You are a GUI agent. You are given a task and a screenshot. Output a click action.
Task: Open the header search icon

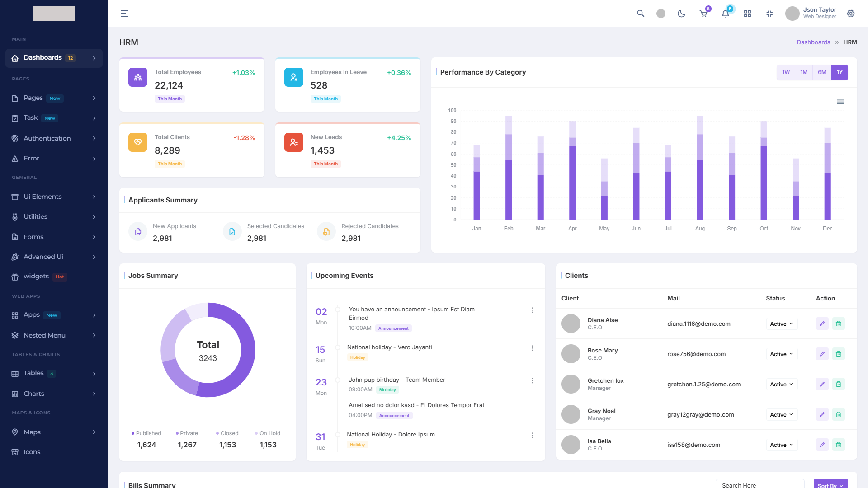641,14
